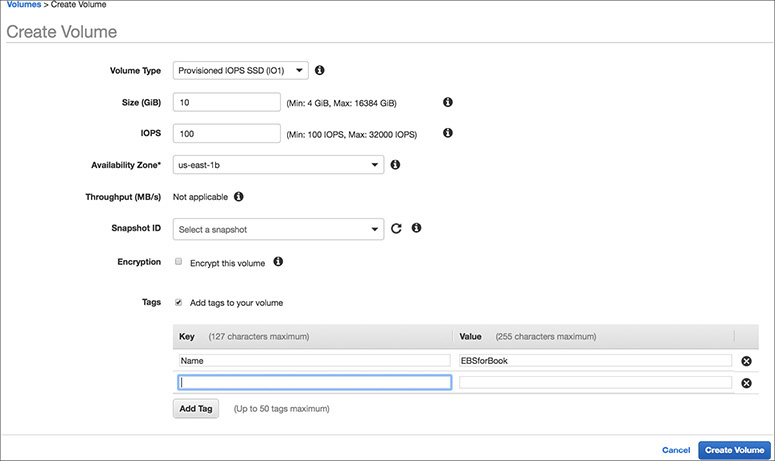Click info icon next to Volume Type
This screenshot has width=775, height=461.
320,71
